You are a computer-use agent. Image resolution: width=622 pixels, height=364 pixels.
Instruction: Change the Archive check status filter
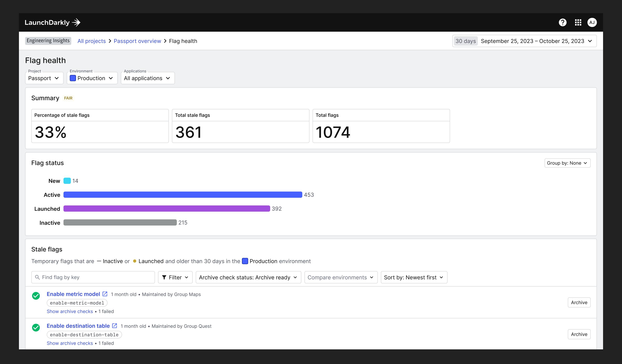(x=248, y=277)
